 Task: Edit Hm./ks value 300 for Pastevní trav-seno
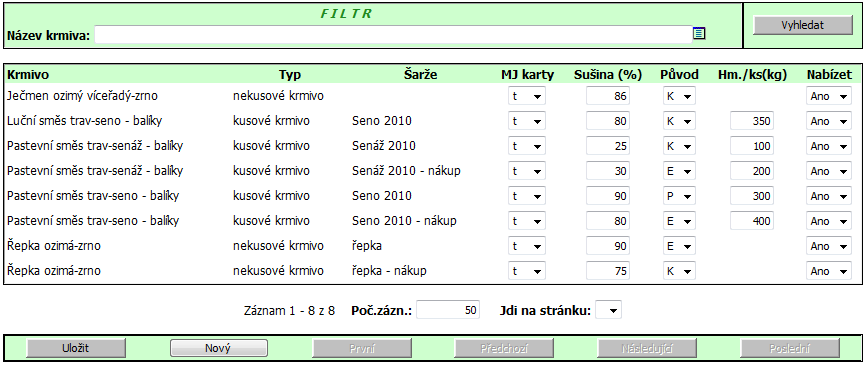click(x=751, y=196)
